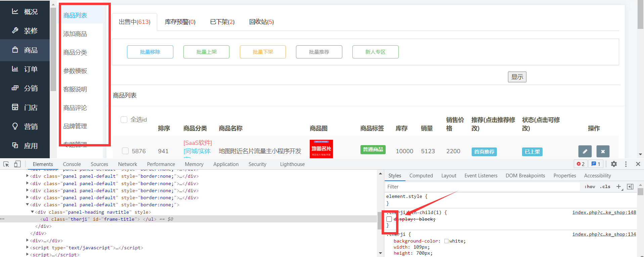Expand the script type text/javascript node
The image size is (644, 257).
point(28,248)
